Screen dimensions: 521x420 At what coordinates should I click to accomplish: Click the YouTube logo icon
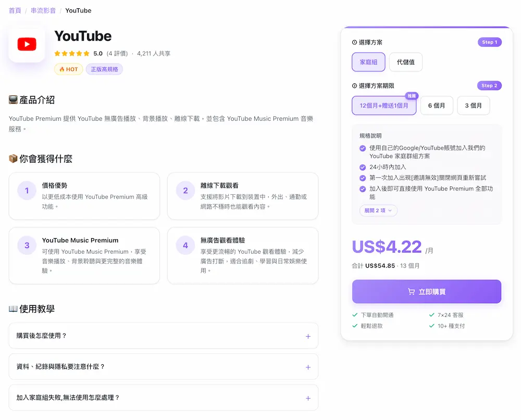tap(27, 44)
